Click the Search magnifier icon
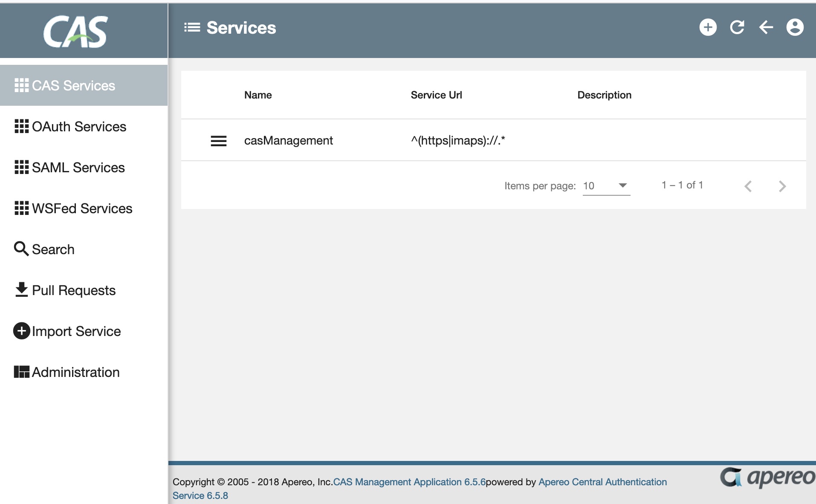This screenshot has height=504, width=816. [21, 249]
